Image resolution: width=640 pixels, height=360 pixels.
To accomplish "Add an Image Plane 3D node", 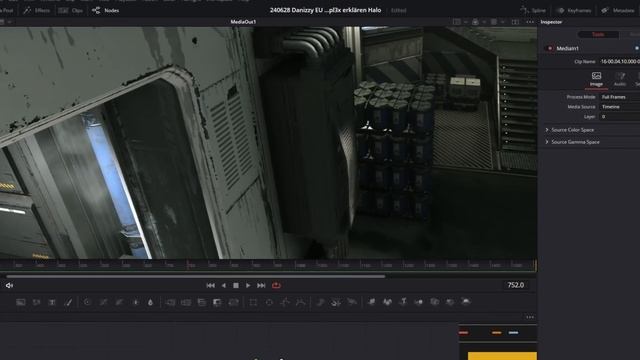I will coord(371,302).
